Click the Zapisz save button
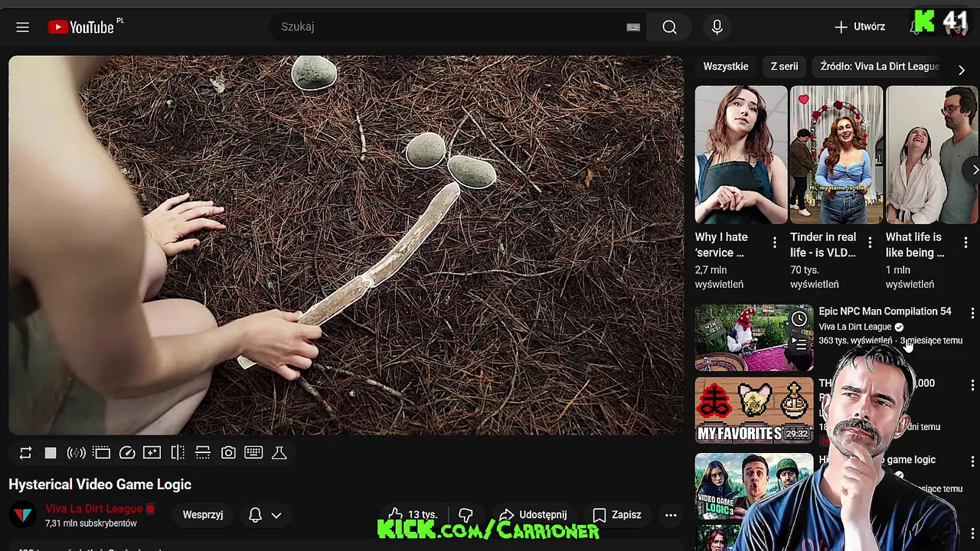Image resolution: width=980 pixels, height=551 pixels. [617, 515]
